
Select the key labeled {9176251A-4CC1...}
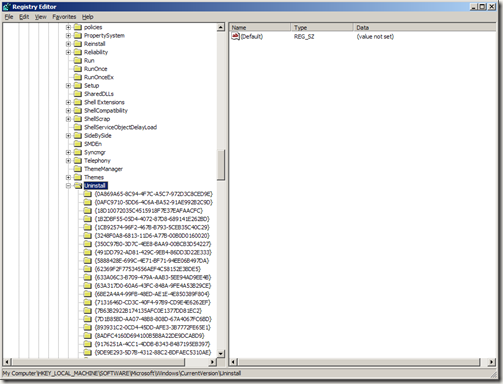click(152, 344)
